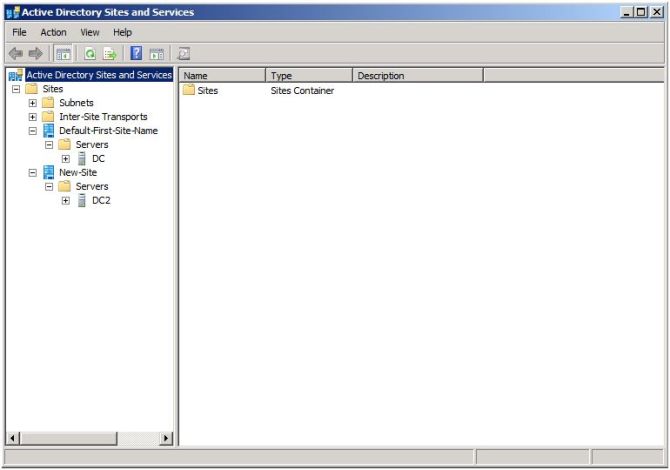Image resolution: width=670 pixels, height=470 pixels.
Task: Toggle the Show/Hide Action Pane icon
Action: coord(156,54)
